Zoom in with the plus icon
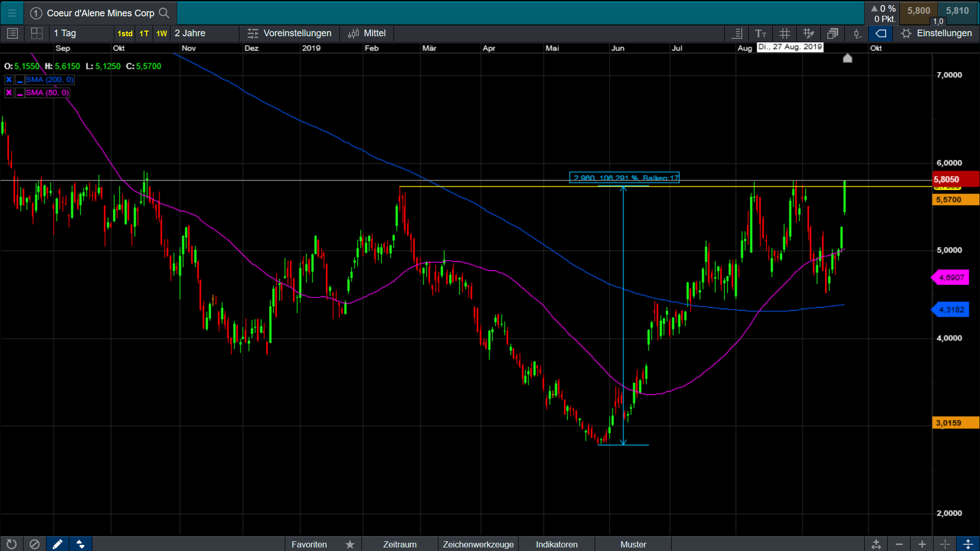Viewport: 980px width, 551px height. tap(922, 544)
